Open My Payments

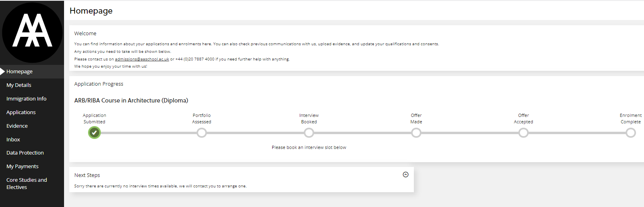(22, 167)
